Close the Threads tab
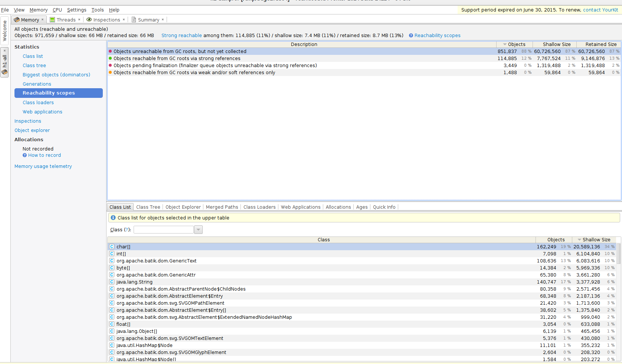This screenshot has width=622, height=364. [x=79, y=20]
